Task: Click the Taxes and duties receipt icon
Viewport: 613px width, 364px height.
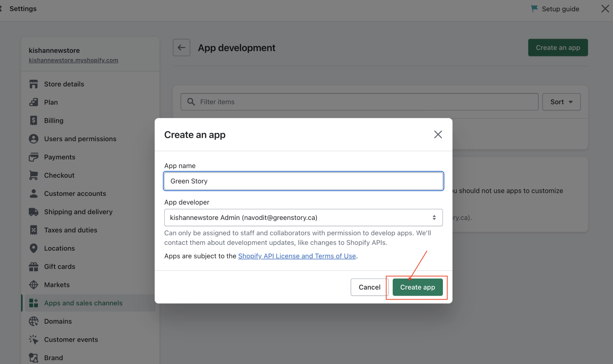Action: (34, 230)
